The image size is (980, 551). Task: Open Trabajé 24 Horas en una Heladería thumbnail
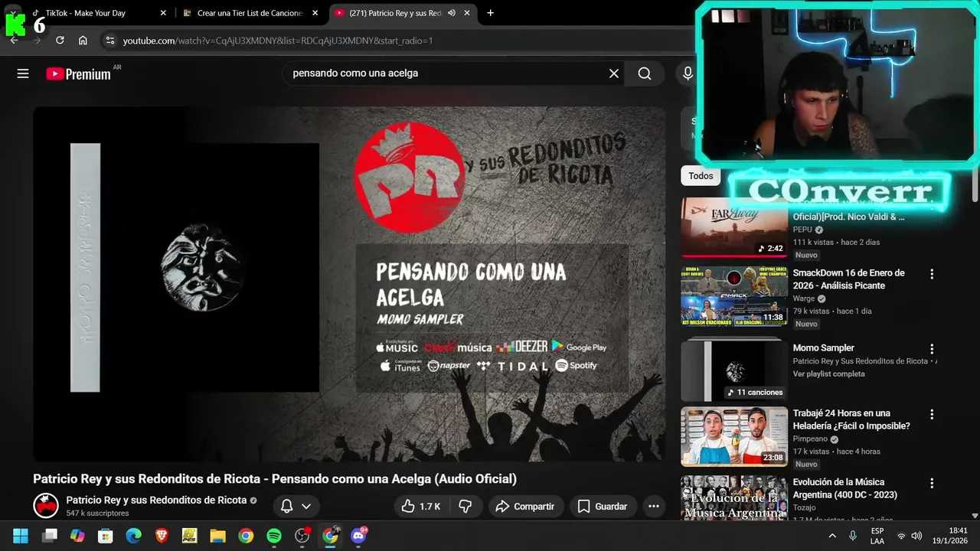[x=734, y=436]
